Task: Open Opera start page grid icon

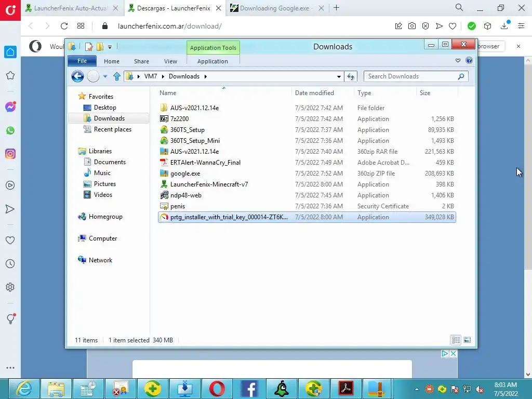Action: coord(81,26)
